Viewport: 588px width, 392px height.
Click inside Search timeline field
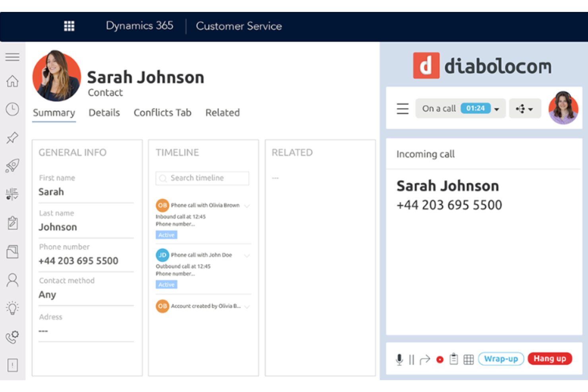click(x=202, y=178)
